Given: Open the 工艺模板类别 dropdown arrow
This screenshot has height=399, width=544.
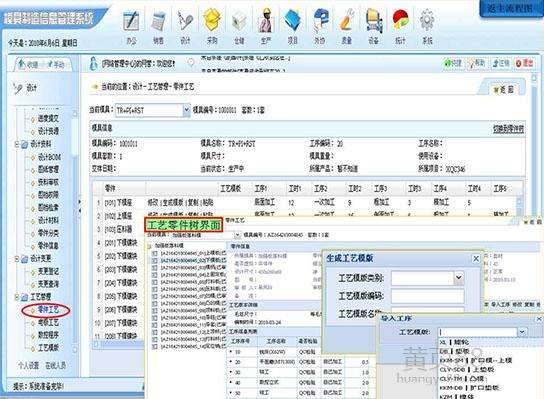Looking at the screenshot, I should 459,278.
